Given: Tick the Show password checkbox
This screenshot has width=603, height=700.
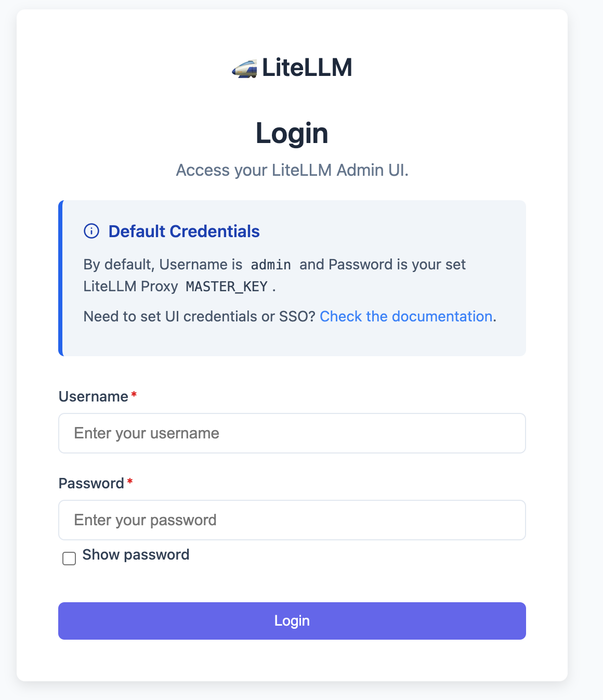Looking at the screenshot, I should coord(69,559).
